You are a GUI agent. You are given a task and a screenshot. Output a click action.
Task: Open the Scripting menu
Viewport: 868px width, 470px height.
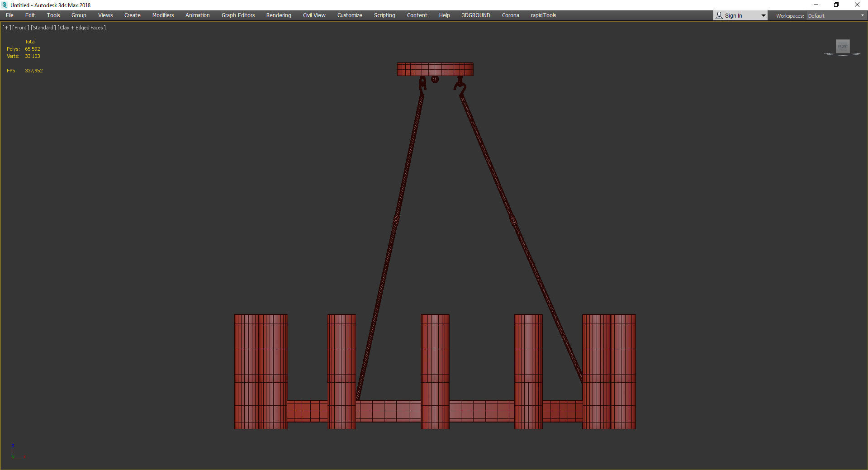[x=384, y=15]
